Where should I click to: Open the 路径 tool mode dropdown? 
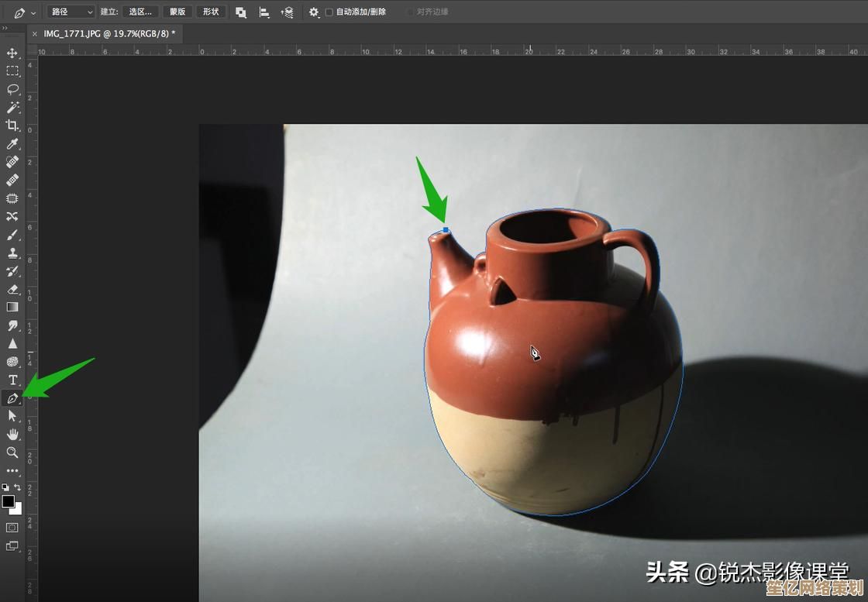point(70,12)
